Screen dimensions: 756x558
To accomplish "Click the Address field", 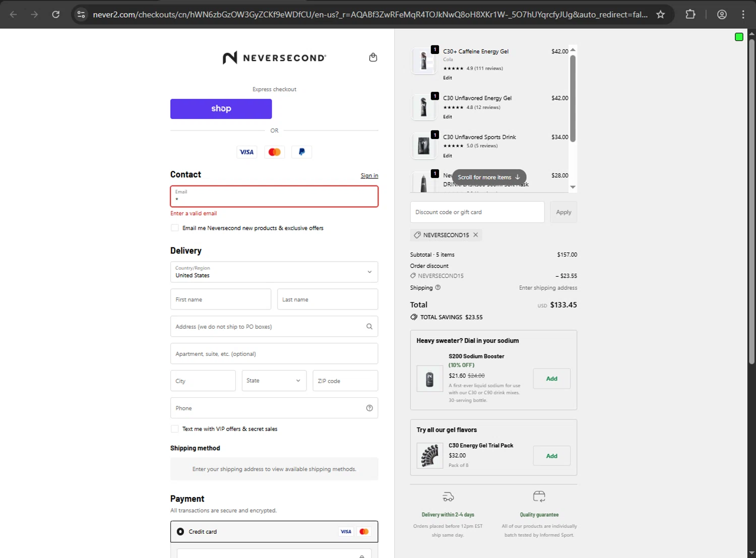I will 274,327.
